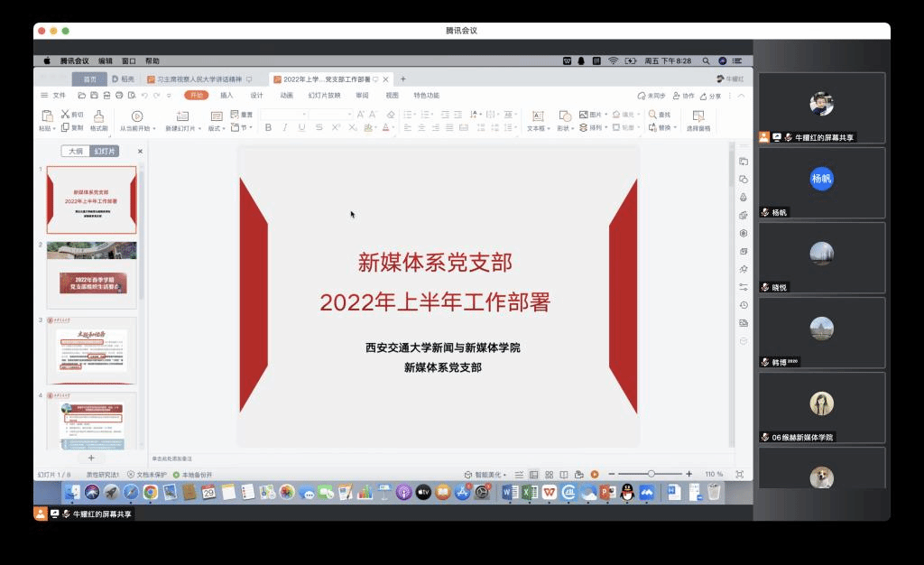Open the Layout (版式) dropdown

[216, 129]
